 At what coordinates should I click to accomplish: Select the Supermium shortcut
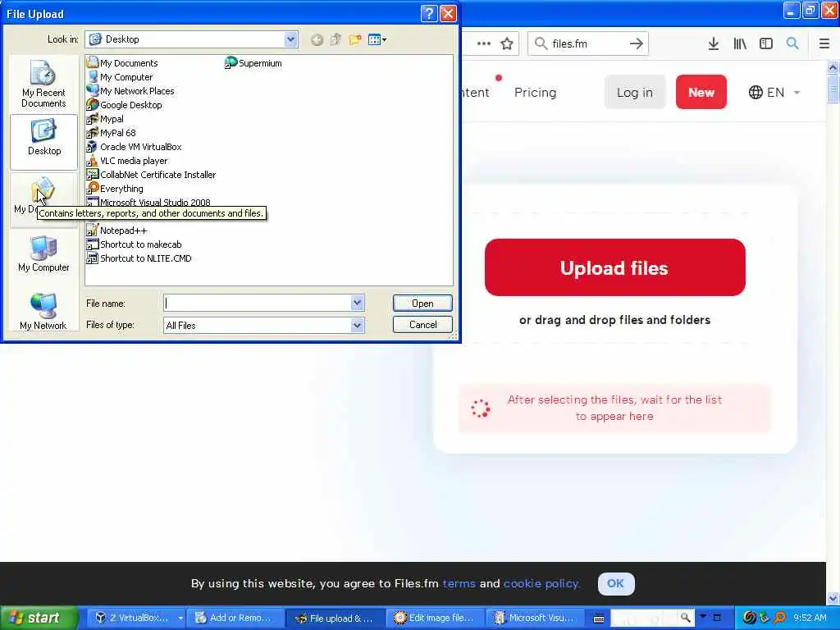pos(253,63)
